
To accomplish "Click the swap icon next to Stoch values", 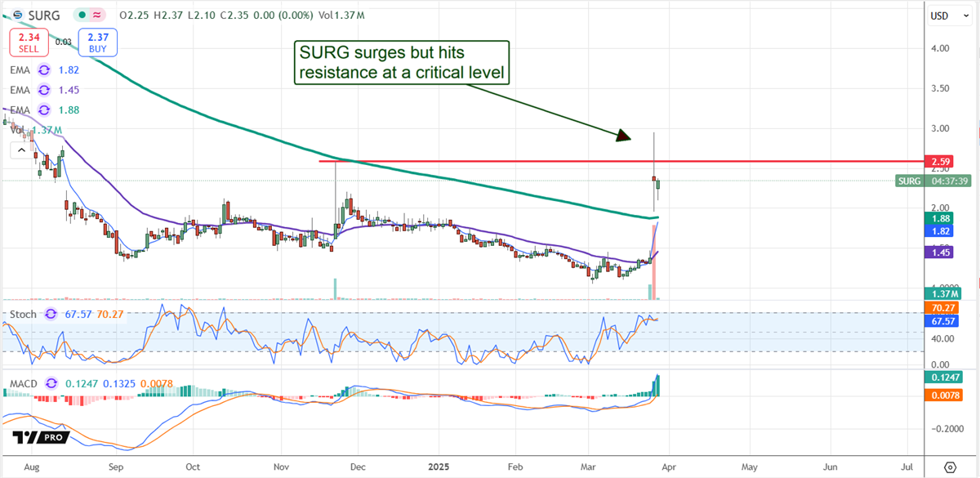I will click(51, 314).
